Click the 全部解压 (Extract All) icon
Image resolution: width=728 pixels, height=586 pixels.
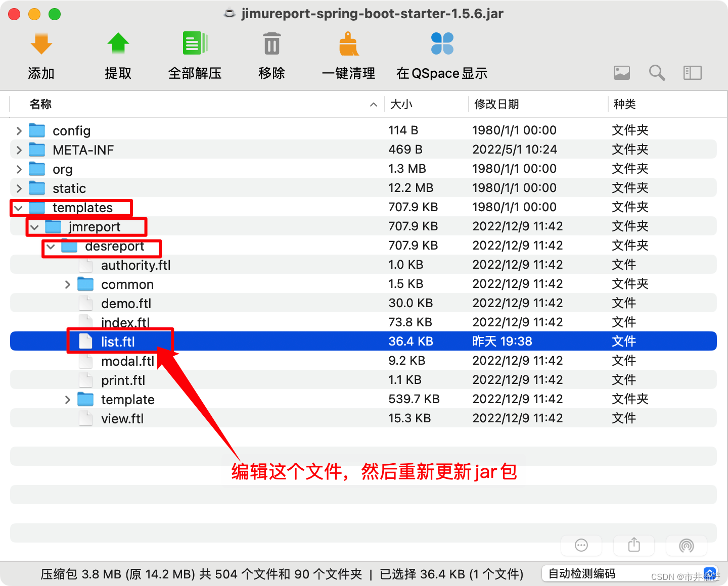(x=195, y=43)
